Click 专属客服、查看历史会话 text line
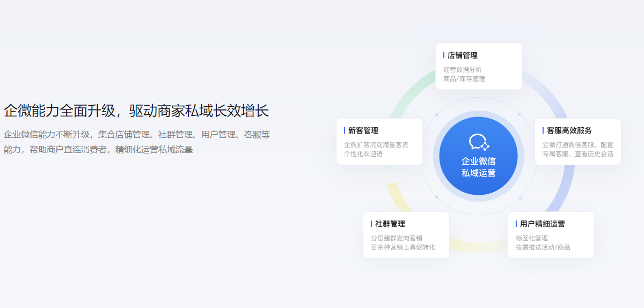This screenshot has height=308, width=644. [x=578, y=154]
